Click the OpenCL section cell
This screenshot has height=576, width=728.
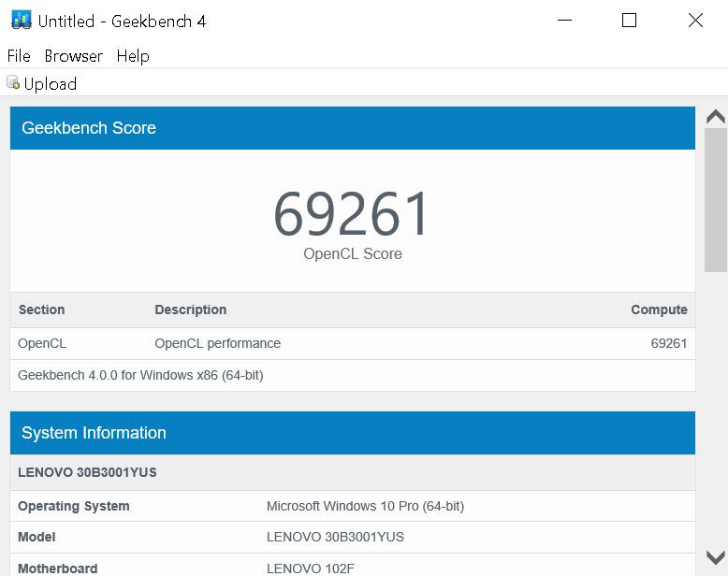[42, 344]
